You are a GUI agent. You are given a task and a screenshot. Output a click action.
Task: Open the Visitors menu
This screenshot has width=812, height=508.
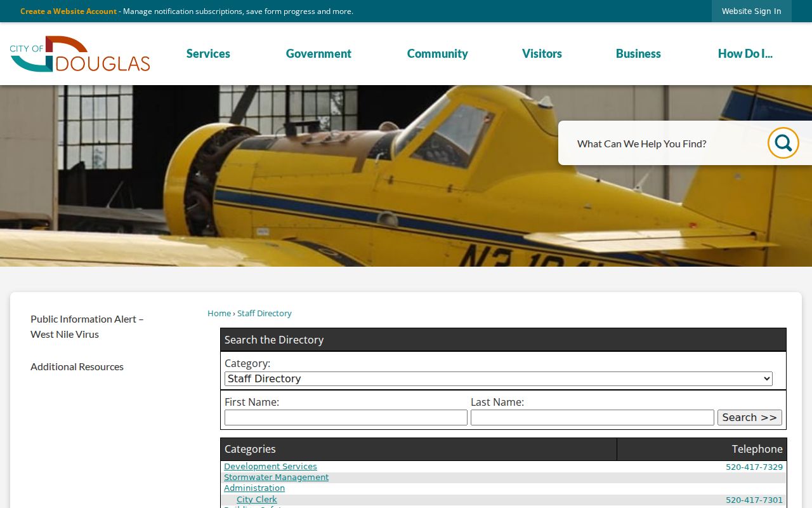(x=542, y=54)
